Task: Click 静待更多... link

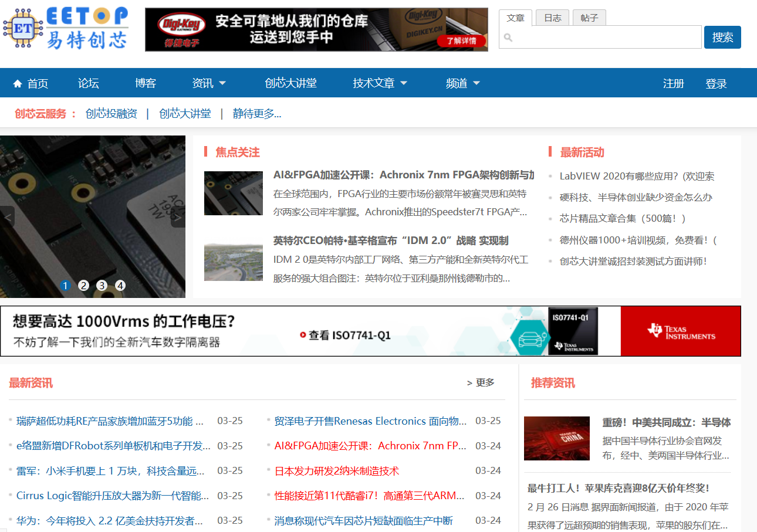Action: (257, 114)
